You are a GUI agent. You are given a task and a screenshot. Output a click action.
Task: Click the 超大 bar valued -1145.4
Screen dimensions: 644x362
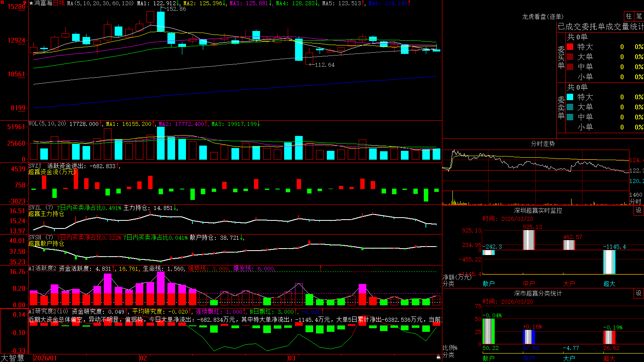pos(609,262)
